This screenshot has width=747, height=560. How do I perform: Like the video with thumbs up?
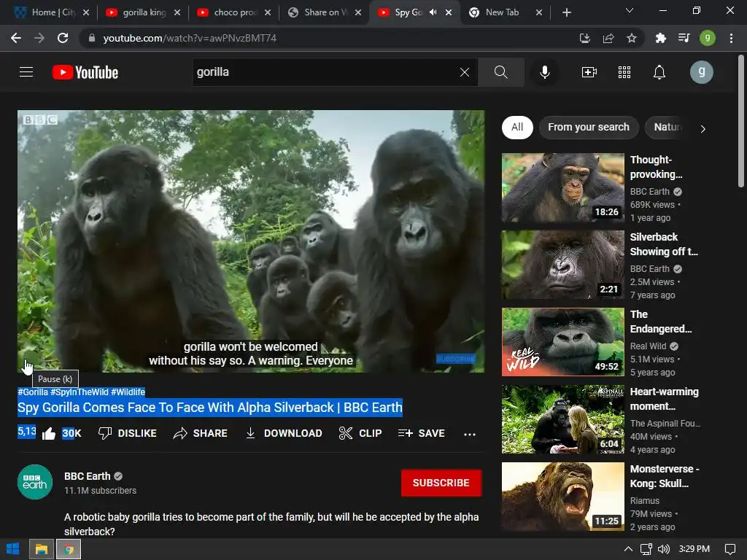[x=49, y=433]
